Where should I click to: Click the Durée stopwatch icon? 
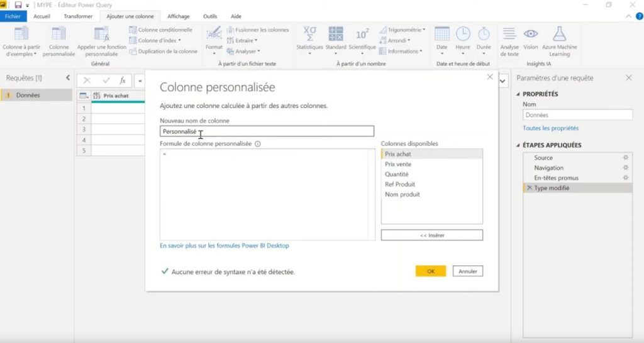point(484,34)
